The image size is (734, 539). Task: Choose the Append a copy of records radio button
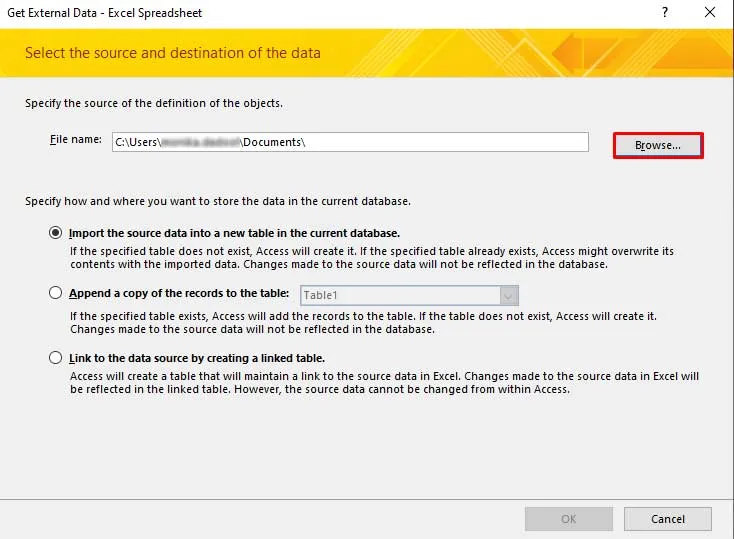coord(55,294)
